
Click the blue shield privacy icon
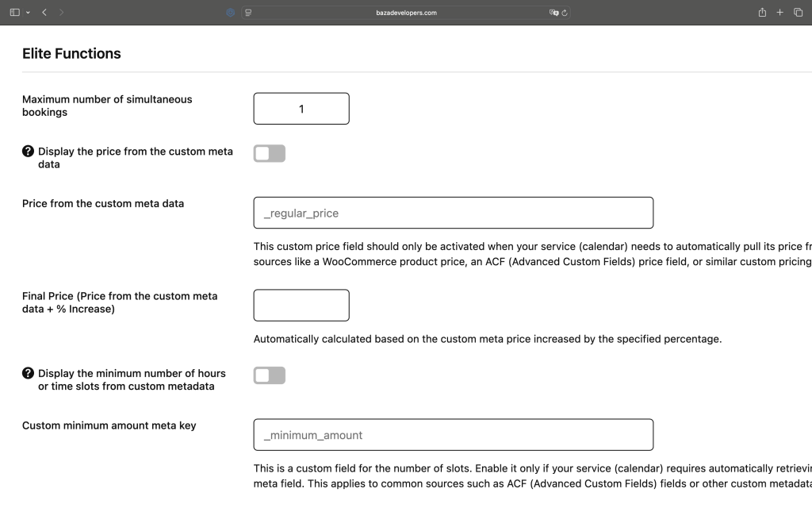click(x=231, y=13)
